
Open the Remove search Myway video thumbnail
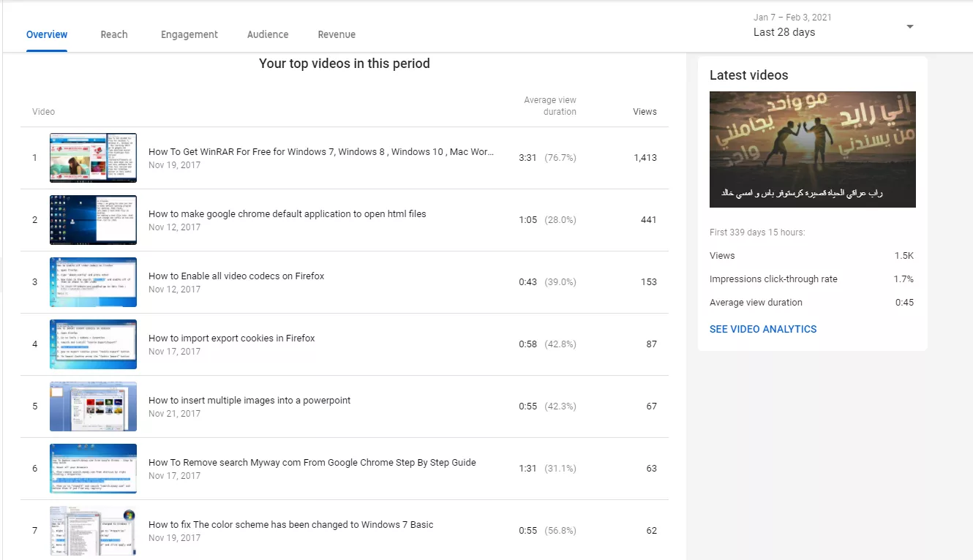93,469
